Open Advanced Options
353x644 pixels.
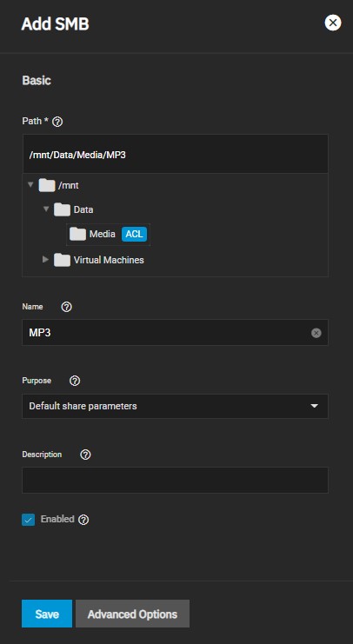pyautogui.click(x=132, y=614)
